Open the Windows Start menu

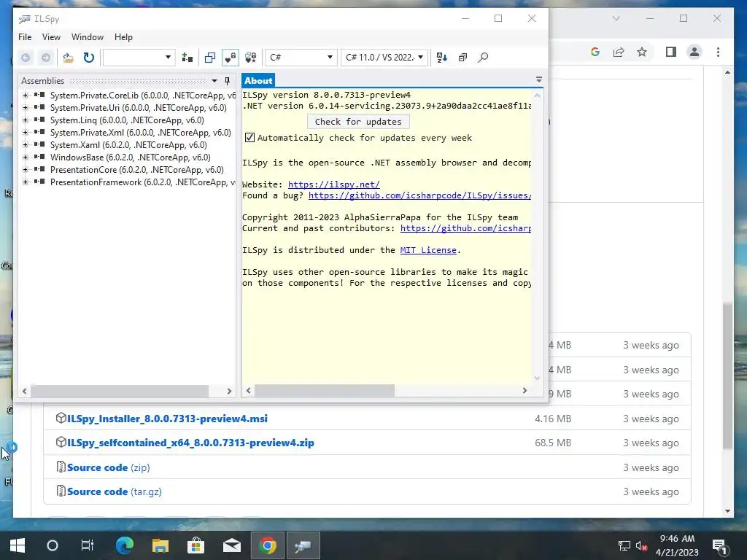point(18,545)
